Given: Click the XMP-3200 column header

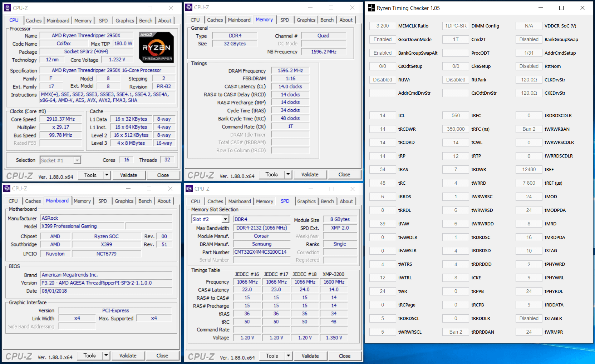Looking at the screenshot, I should pyautogui.click(x=334, y=274).
